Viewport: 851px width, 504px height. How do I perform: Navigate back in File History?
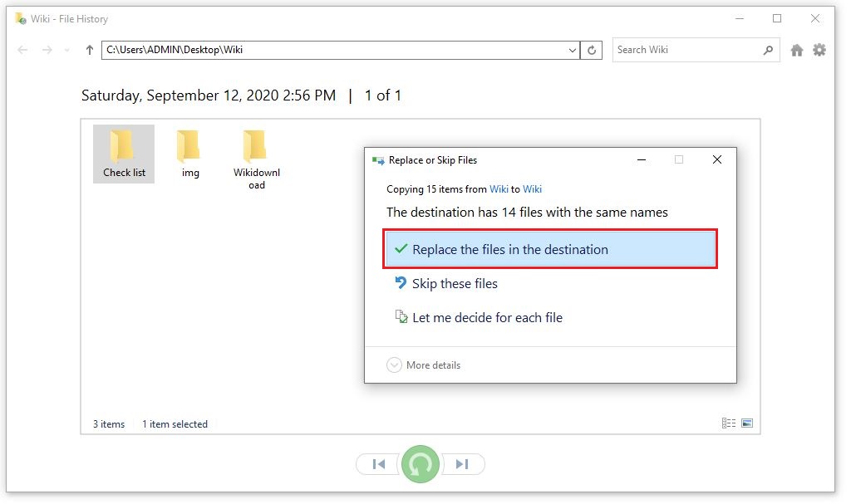[22, 50]
